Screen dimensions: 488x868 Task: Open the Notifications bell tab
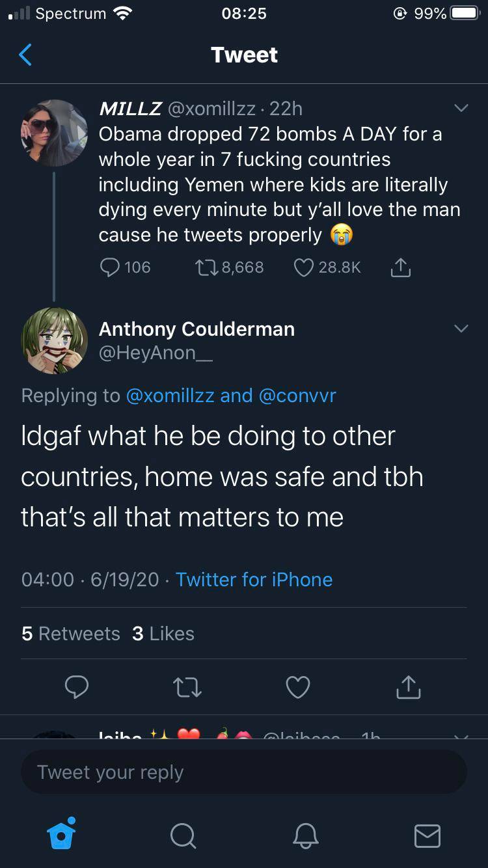305,835
